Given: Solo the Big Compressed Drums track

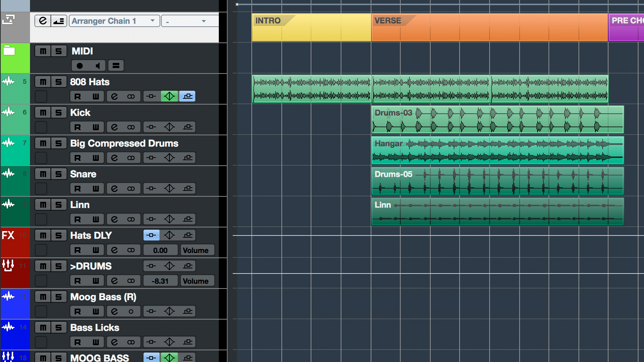Looking at the screenshot, I should pyautogui.click(x=59, y=143).
